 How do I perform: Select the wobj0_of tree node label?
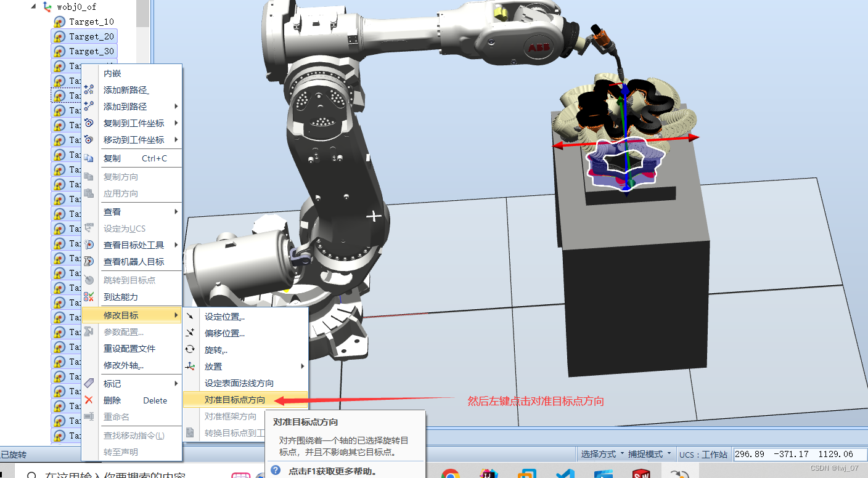(x=76, y=7)
